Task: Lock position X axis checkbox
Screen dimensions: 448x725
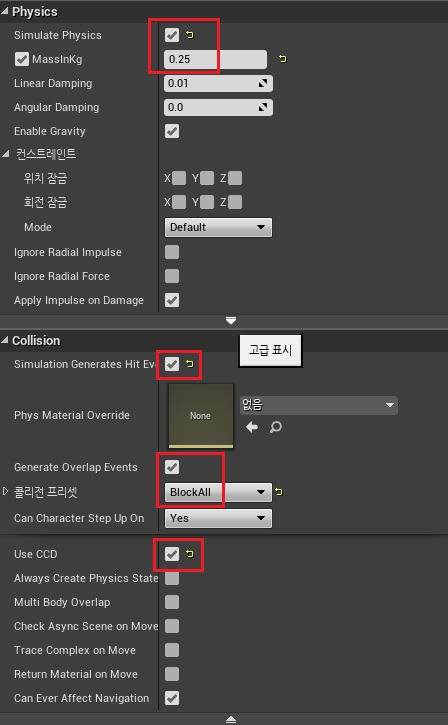Action: point(179,178)
